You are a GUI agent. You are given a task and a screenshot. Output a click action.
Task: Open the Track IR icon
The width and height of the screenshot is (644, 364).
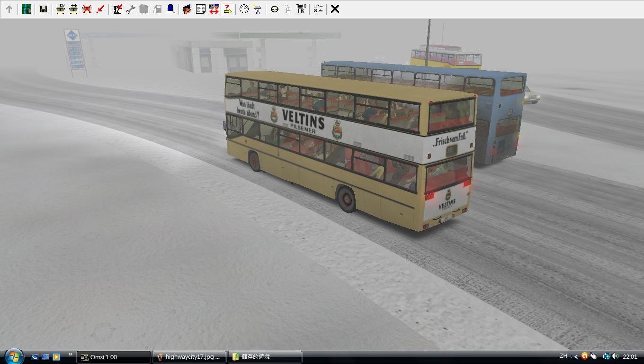[301, 9]
